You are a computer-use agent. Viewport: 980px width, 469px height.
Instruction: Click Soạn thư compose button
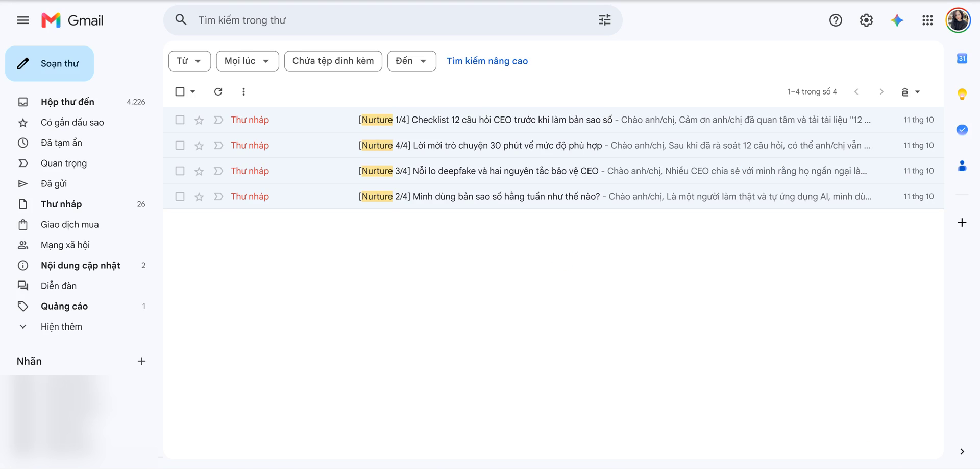click(50, 64)
